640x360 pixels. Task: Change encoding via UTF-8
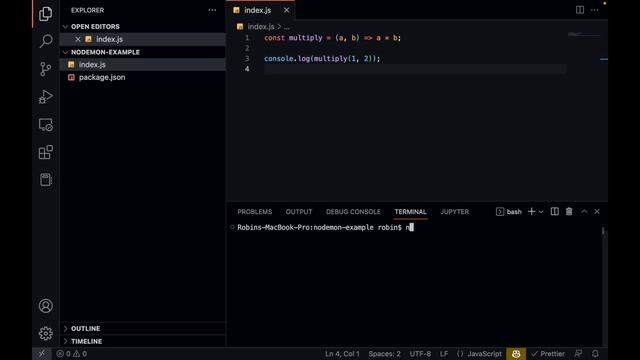420,353
